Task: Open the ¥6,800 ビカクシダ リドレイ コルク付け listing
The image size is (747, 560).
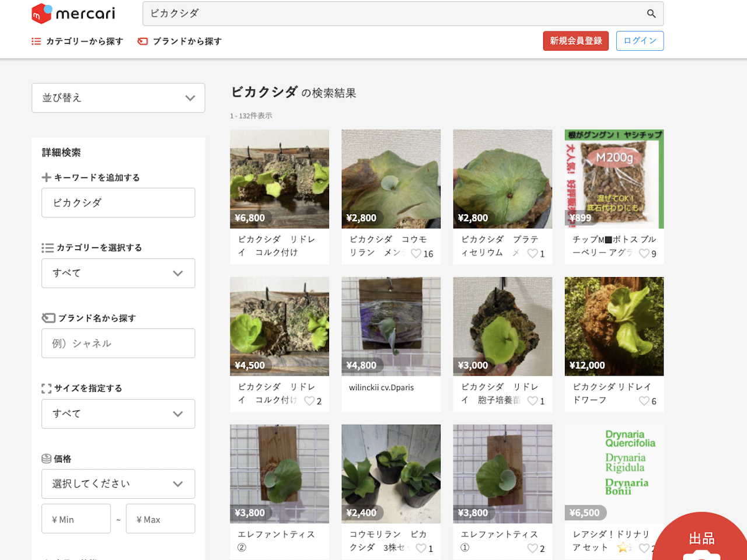Action: click(280, 197)
